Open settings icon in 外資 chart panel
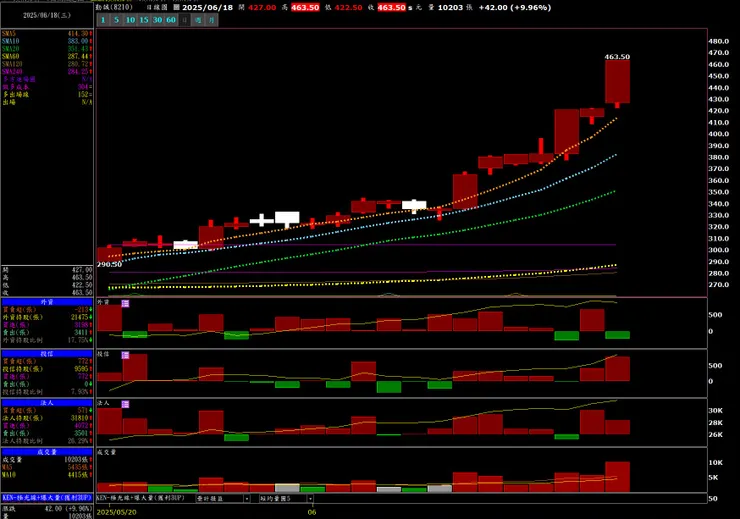 coord(125,303)
